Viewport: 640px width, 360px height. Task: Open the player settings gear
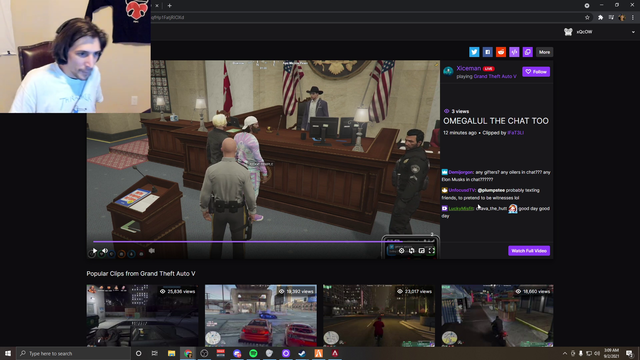tap(402, 251)
